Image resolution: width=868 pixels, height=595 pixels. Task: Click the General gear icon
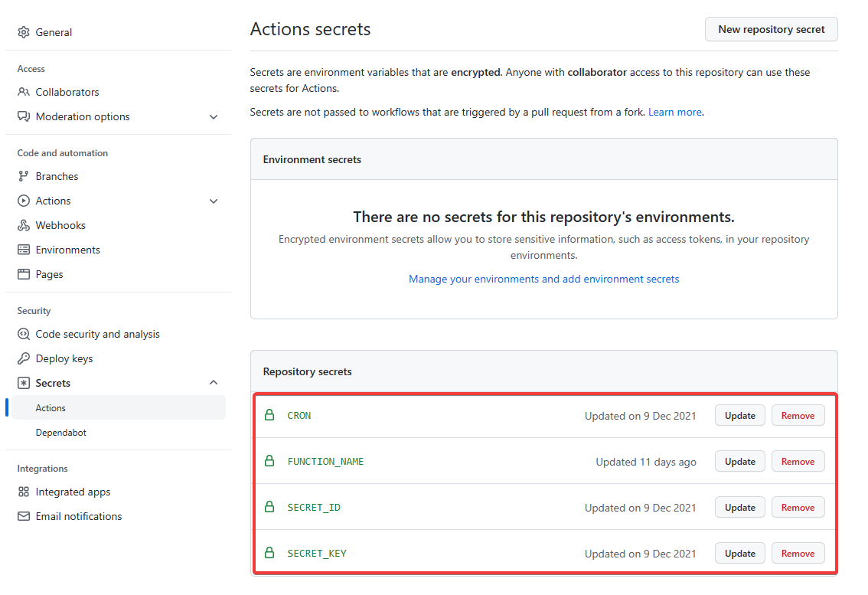(x=24, y=32)
